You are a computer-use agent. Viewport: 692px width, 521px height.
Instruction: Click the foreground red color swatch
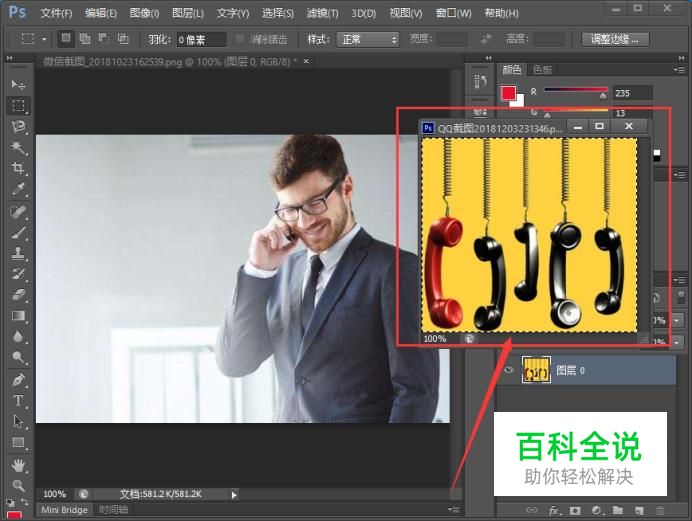[x=508, y=93]
